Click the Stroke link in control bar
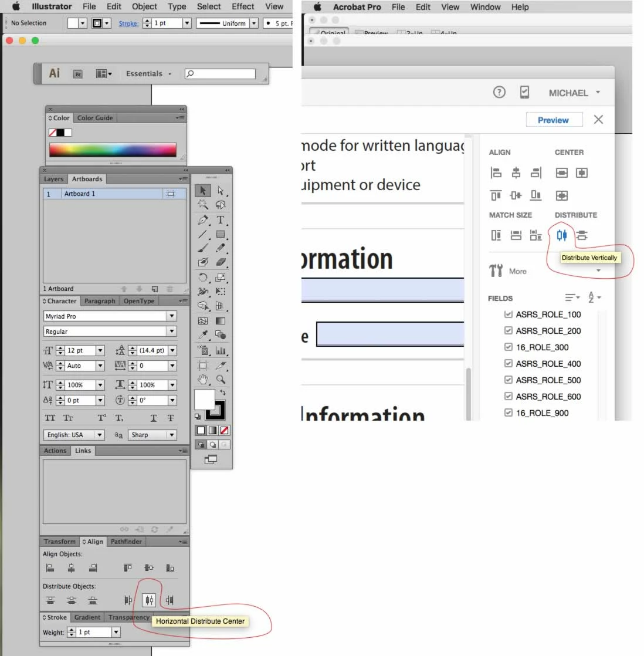The image size is (644, 656). click(128, 23)
